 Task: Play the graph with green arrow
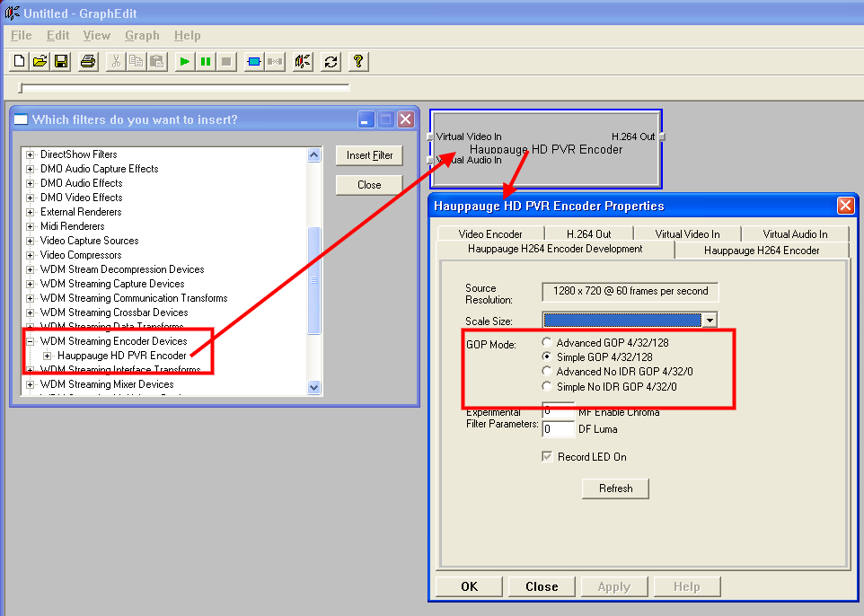click(185, 61)
